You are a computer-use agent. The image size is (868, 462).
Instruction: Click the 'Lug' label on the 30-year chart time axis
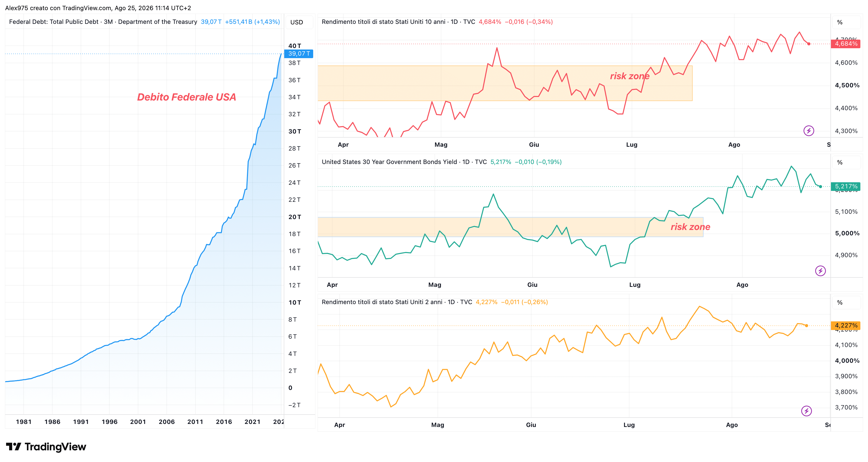coord(635,285)
